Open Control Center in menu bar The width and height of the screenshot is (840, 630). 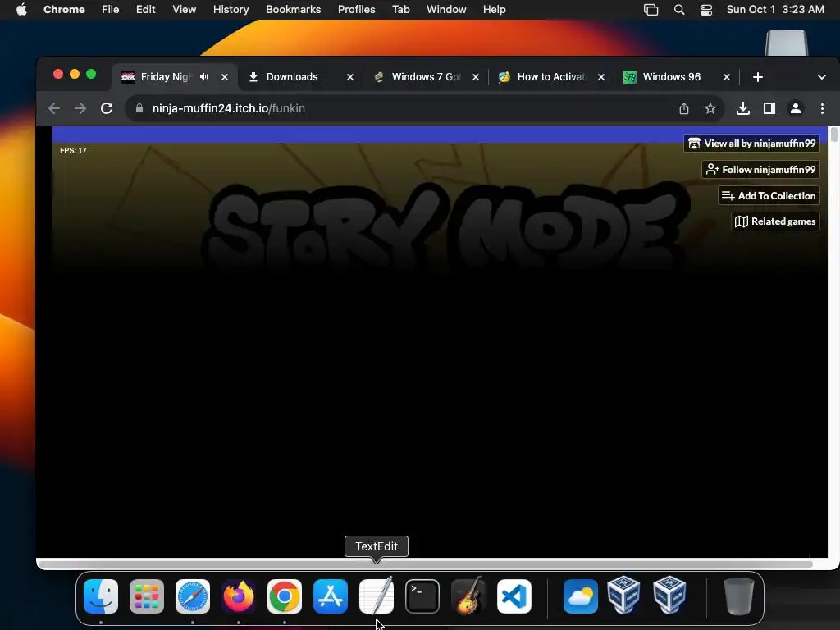coord(706,10)
